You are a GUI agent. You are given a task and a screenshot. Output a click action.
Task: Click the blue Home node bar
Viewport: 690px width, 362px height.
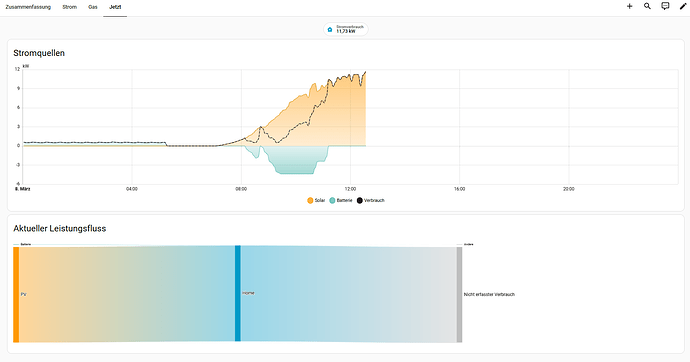point(238,293)
